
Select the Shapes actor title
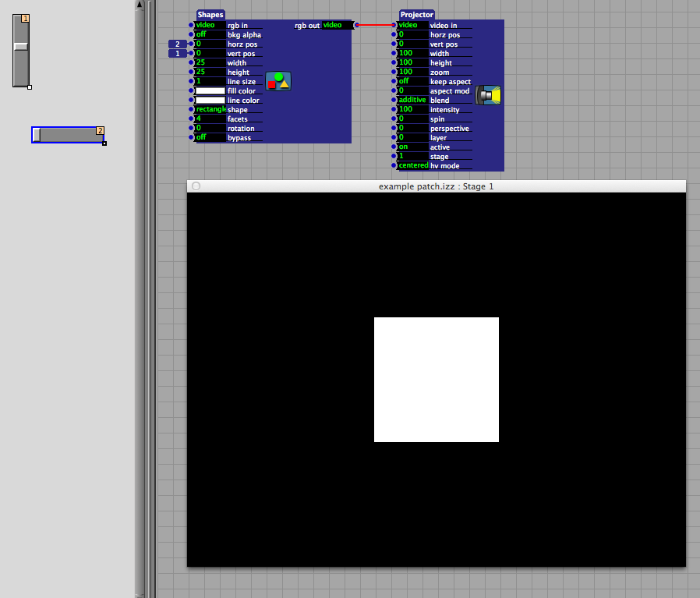click(x=210, y=15)
